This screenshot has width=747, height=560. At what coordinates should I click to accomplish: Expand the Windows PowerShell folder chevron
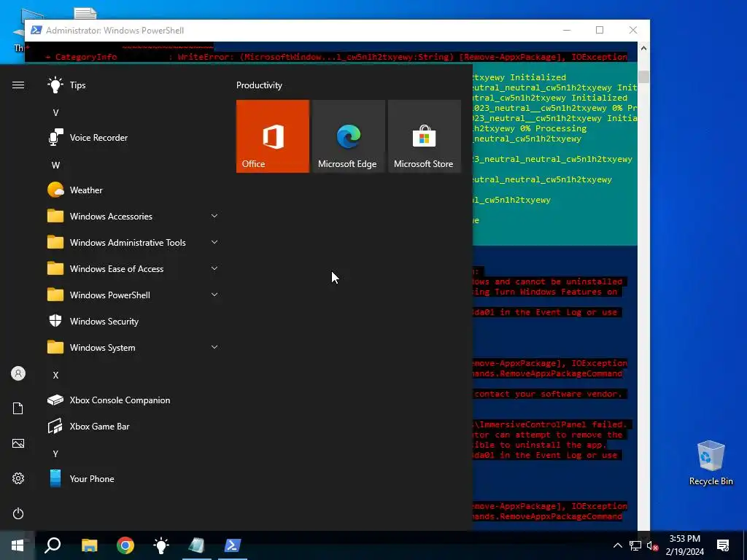(x=214, y=295)
